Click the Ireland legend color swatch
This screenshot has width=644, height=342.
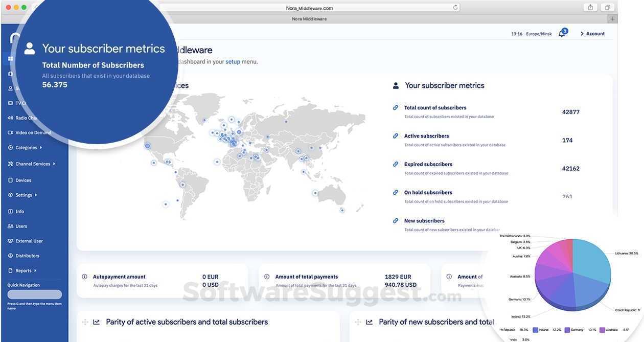[536, 330]
